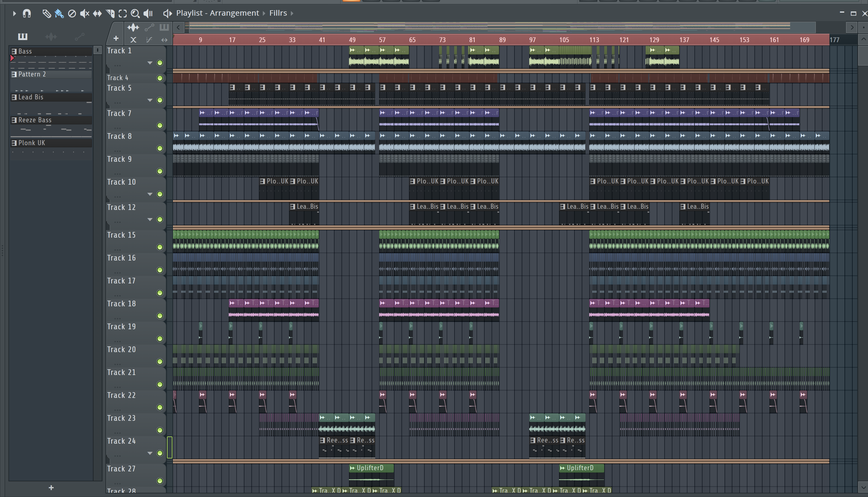The height and width of the screenshot is (497, 868).
Task: Select Pattern 2 in picker
Action: 51,74
